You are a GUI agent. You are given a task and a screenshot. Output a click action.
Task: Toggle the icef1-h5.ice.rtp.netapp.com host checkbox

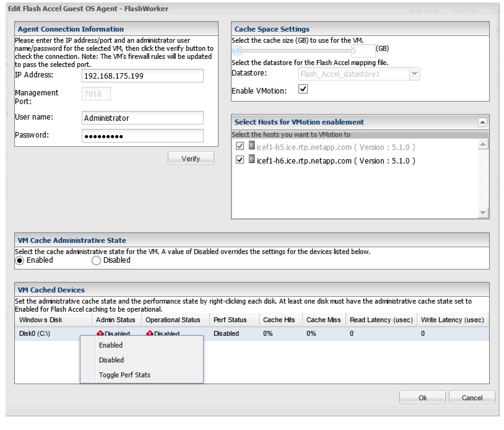[x=240, y=146]
